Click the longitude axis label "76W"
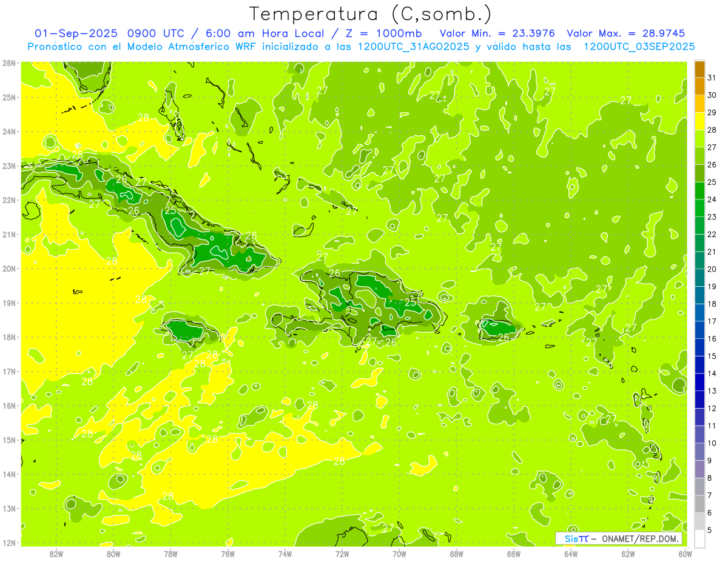The width and height of the screenshot is (728, 562). (227, 553)
